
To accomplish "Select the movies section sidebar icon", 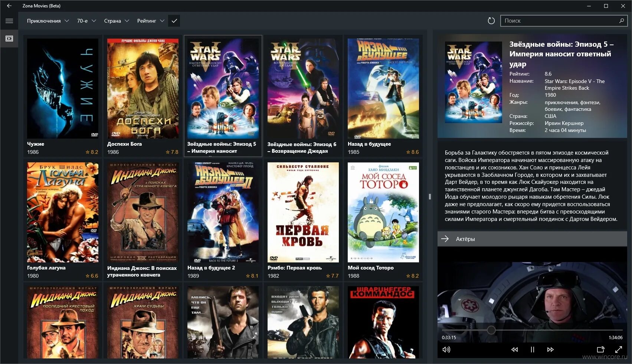I will click(9, 39).
